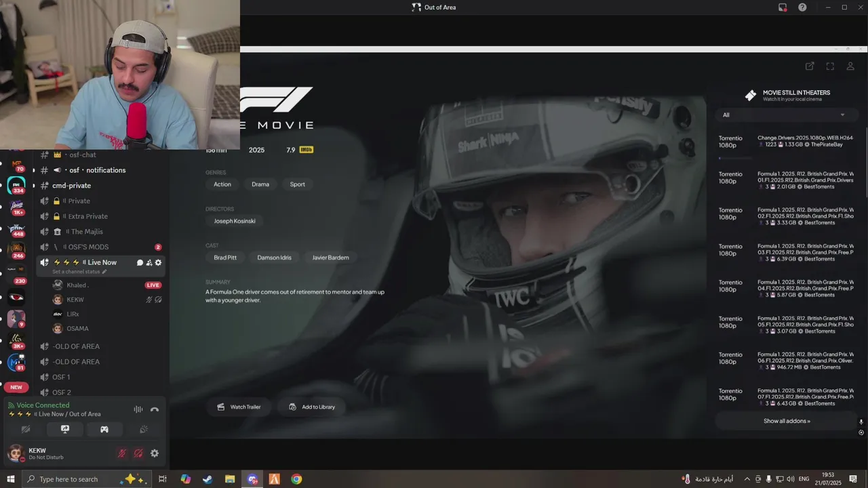Select the Action genre chip
The image size is (868, 488).
pyautogui.click(x=222, y=184)
